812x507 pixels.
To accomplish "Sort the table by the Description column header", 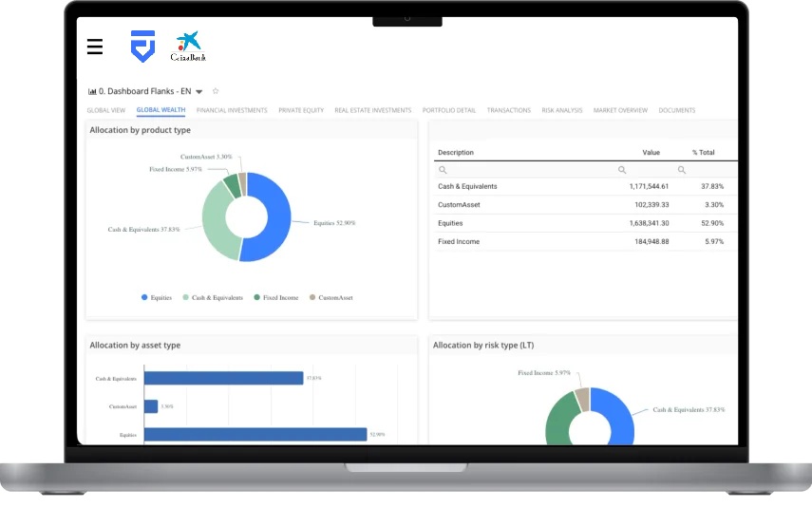I will pyautogui.click(x=456, y=152).
